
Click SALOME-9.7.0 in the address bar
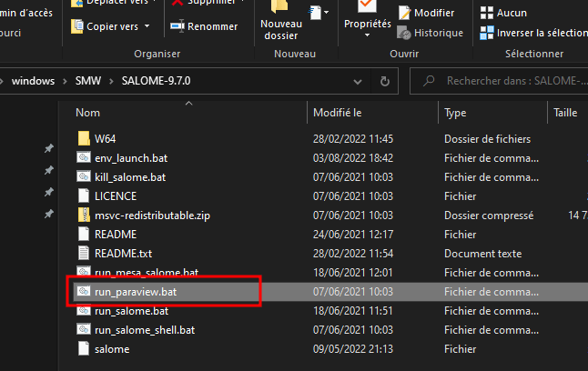coord(156,81)
